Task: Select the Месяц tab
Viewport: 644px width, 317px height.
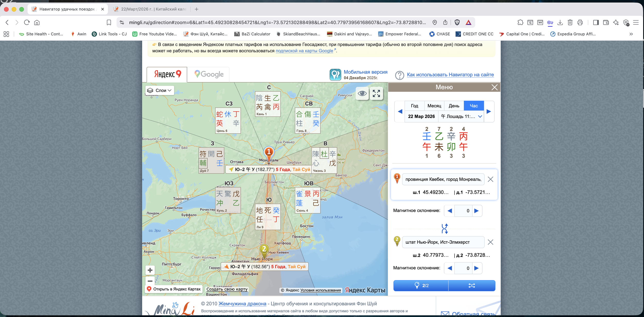Action: (x=434, y=106)
